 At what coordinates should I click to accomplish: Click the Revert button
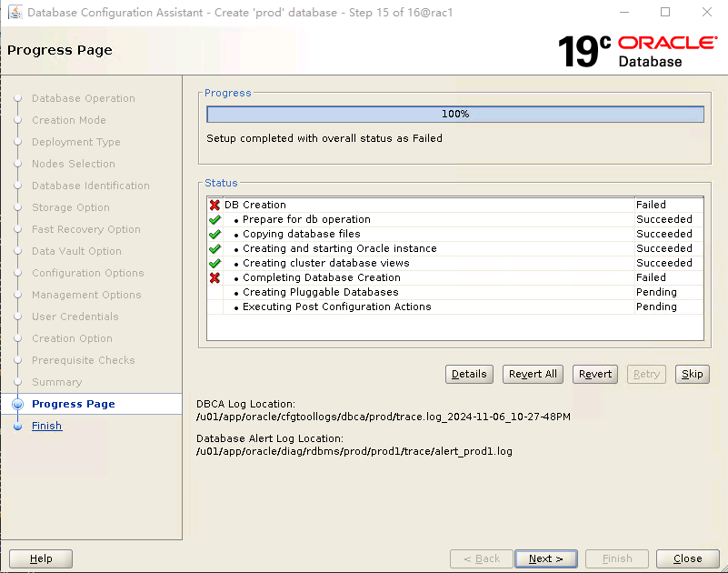pos(594,374)
